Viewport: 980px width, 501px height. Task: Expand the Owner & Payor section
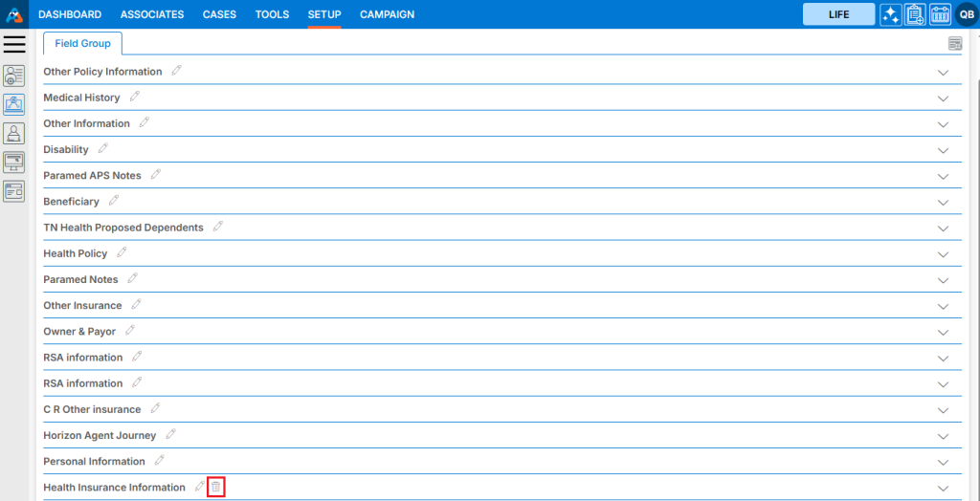click(x=943, y=332)
